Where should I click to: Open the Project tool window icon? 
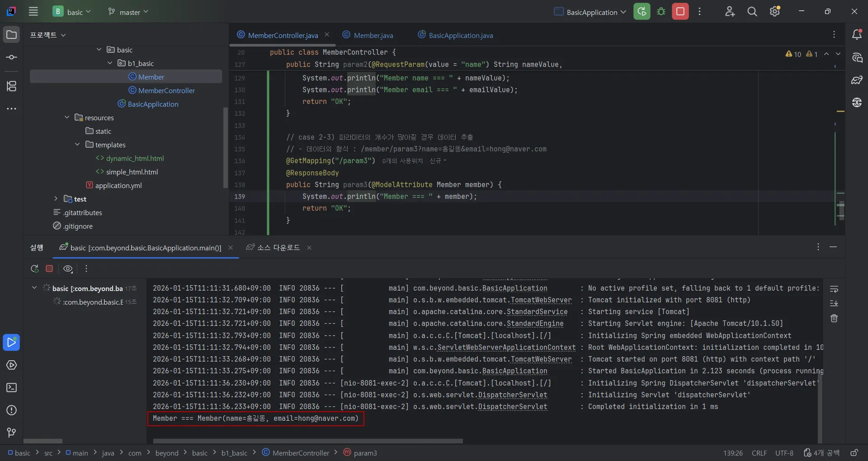[x=12, y=35]
